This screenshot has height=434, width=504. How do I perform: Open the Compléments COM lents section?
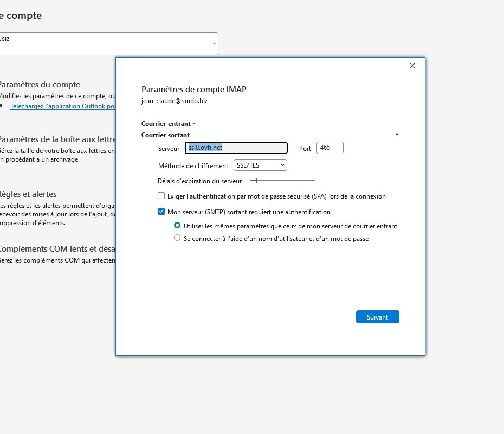point(57,249)
